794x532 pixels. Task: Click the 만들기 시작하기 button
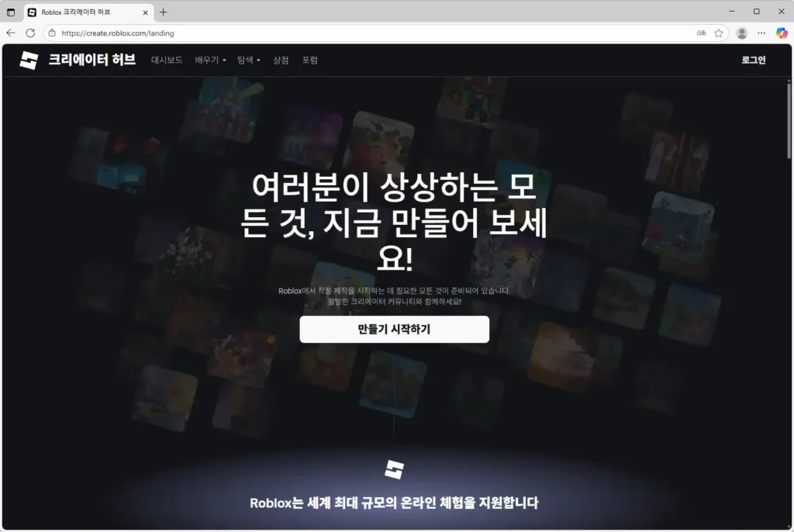(x=394, y=330)
